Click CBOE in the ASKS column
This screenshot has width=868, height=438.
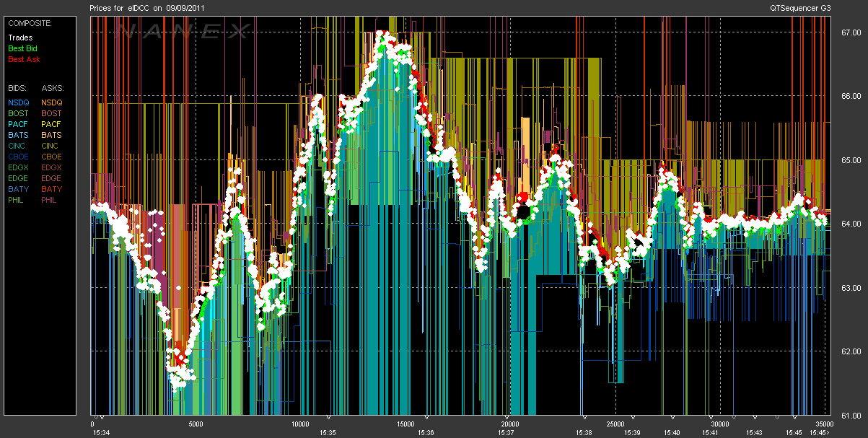point(52,157)
